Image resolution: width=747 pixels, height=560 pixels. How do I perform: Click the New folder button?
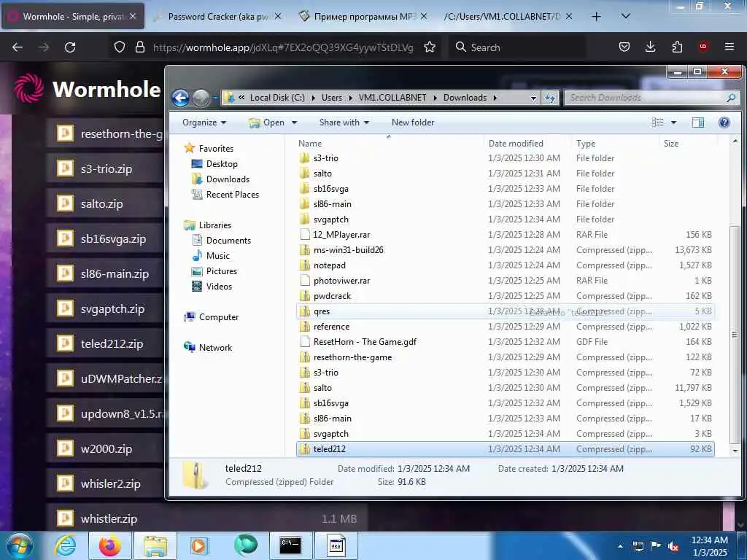coord(413,122)
